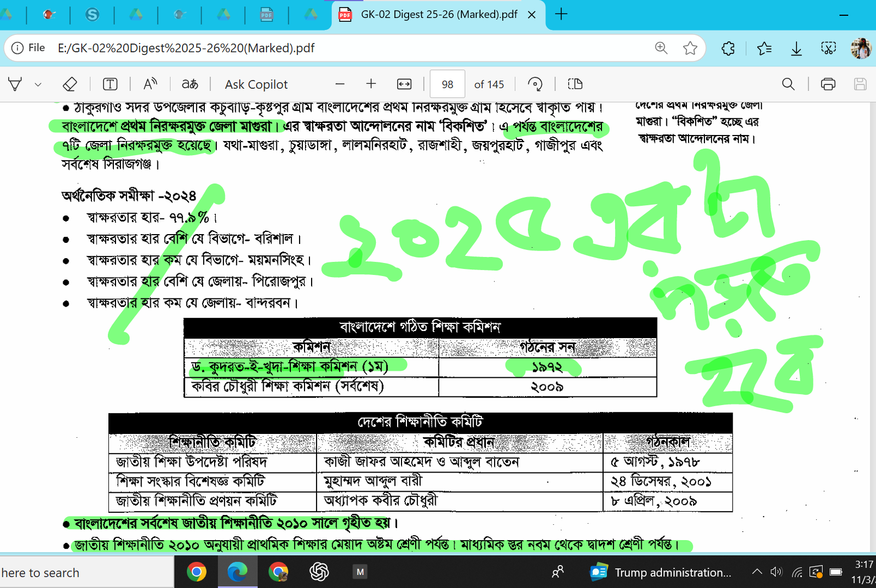Viewport: 876px width, 588px height.
Task: Toggle the page view layout
Action: pyautogui.click(x=575, y=84)
